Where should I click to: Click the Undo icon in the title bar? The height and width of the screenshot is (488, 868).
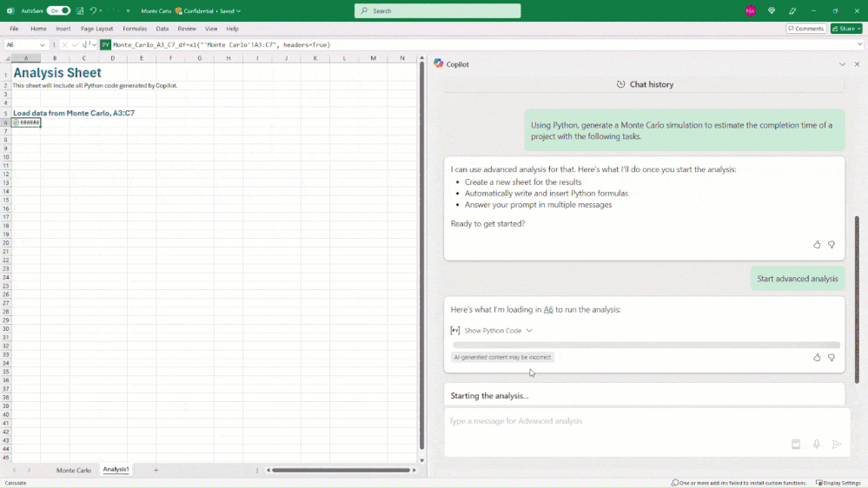point(93,10)
